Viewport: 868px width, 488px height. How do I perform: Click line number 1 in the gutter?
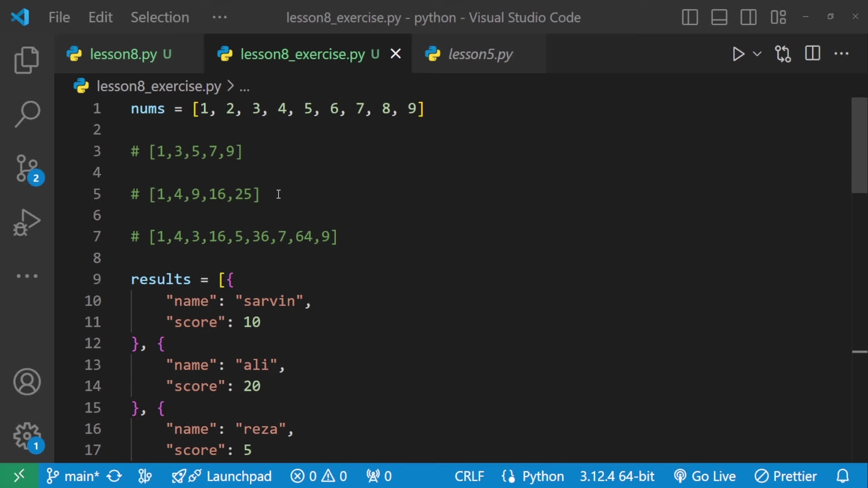97,109
